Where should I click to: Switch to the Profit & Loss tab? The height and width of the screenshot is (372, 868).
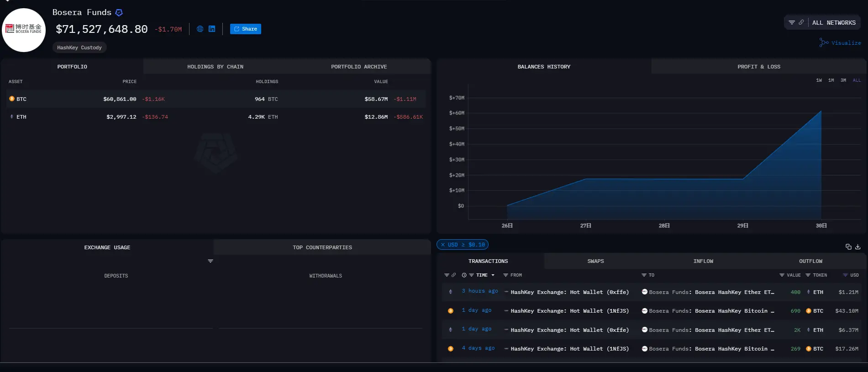pyautogui.click(x=759, y=67)
